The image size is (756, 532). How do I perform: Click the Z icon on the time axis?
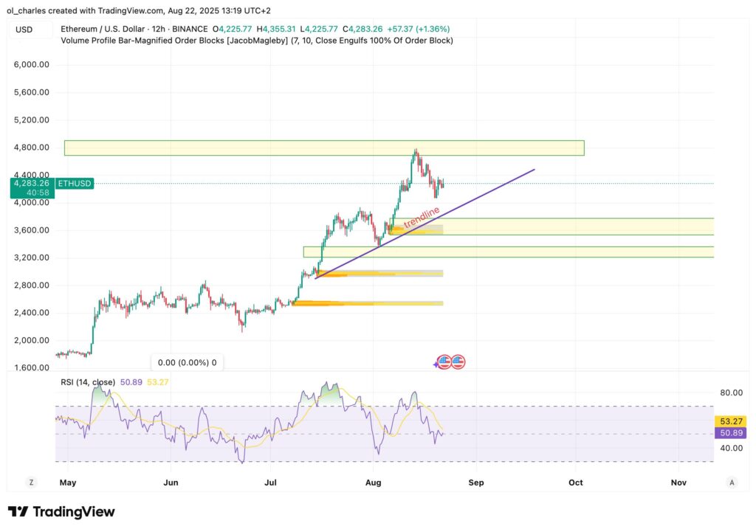pos(30,481)
